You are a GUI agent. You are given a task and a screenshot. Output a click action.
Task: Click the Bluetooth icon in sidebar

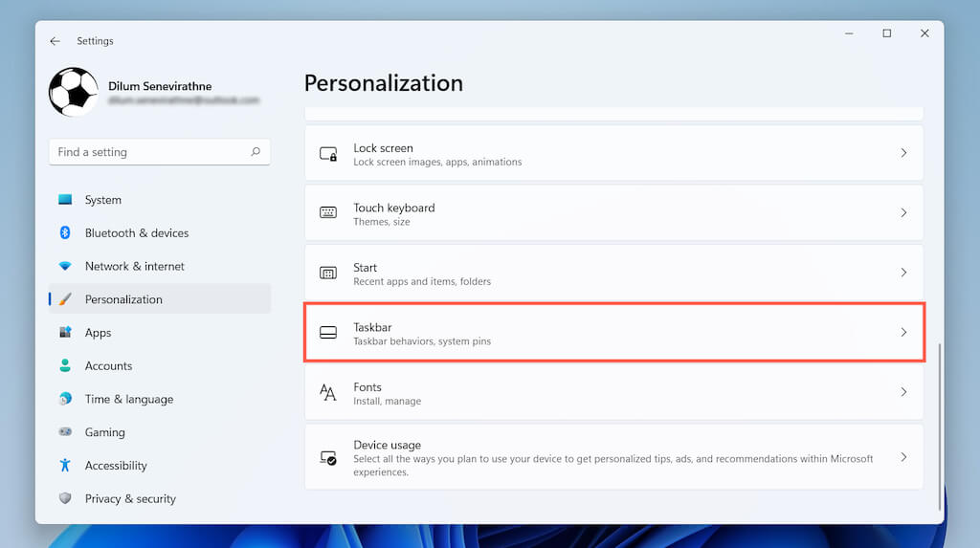(65, 232)
